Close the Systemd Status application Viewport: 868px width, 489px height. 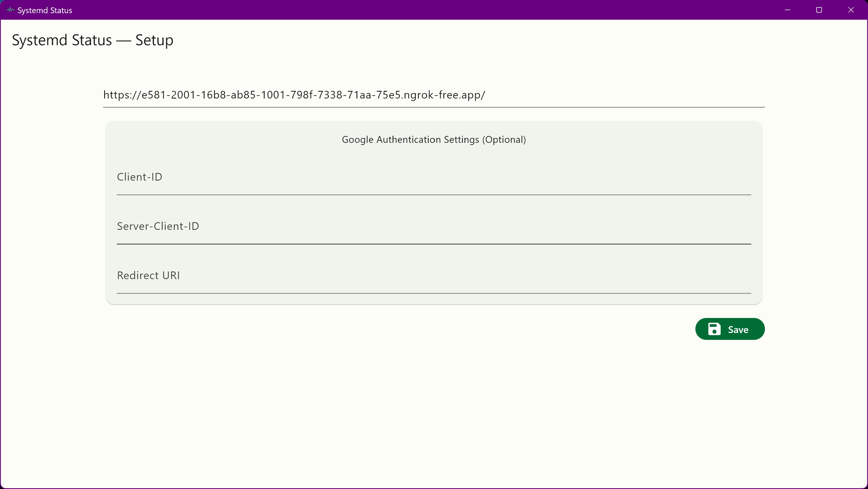pyautogui.click(x=851, y=10)
